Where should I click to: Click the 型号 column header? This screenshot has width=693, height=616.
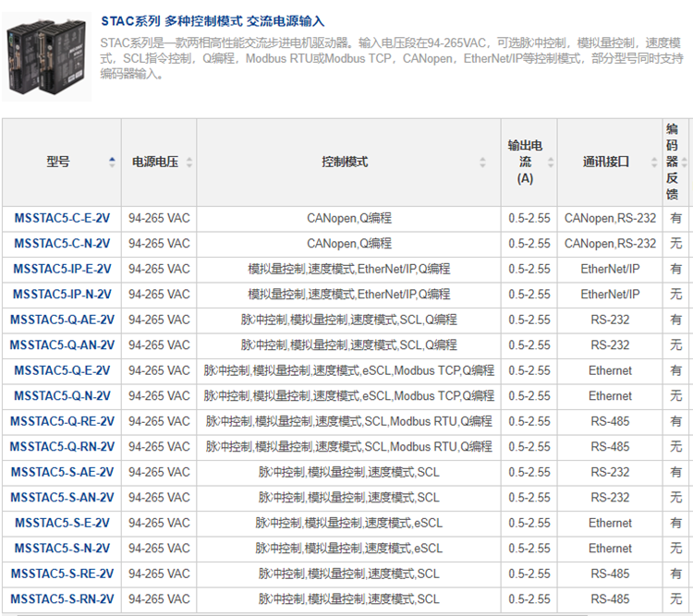(x=62, y=163)
